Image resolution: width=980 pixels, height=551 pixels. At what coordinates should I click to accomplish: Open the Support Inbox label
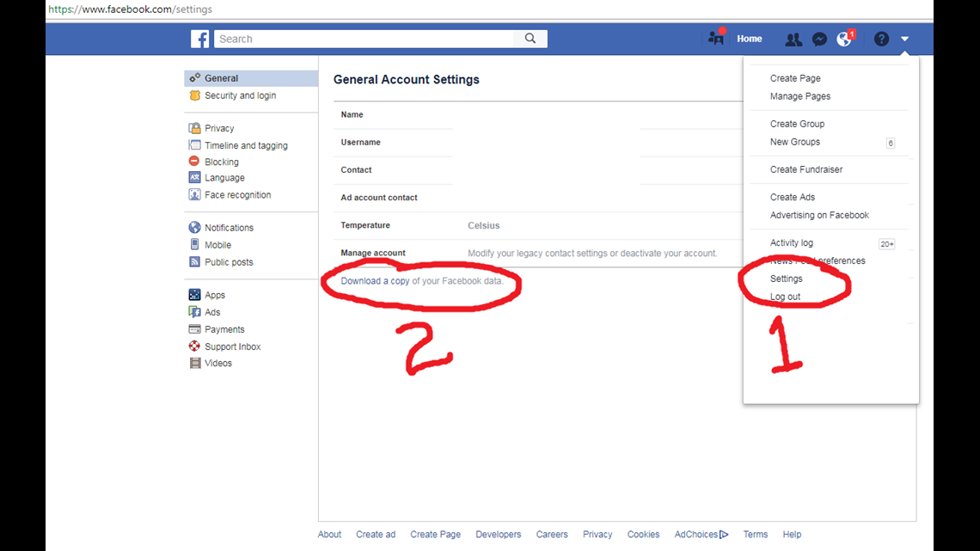[x=232, y=346]
